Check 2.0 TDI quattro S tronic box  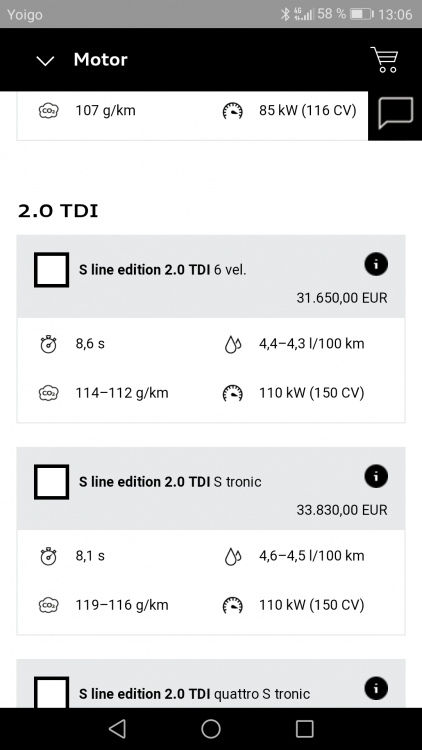[x=51, y=692]
